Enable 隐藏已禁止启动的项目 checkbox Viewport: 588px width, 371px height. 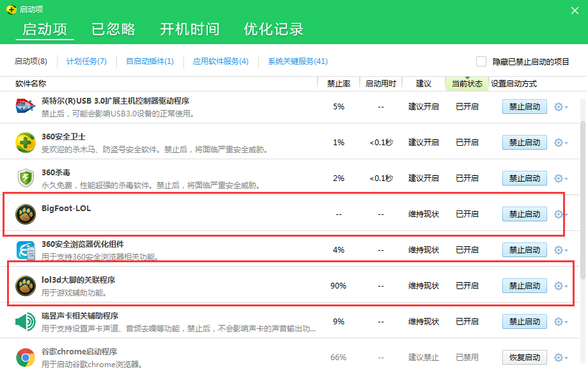pos(481,61)
